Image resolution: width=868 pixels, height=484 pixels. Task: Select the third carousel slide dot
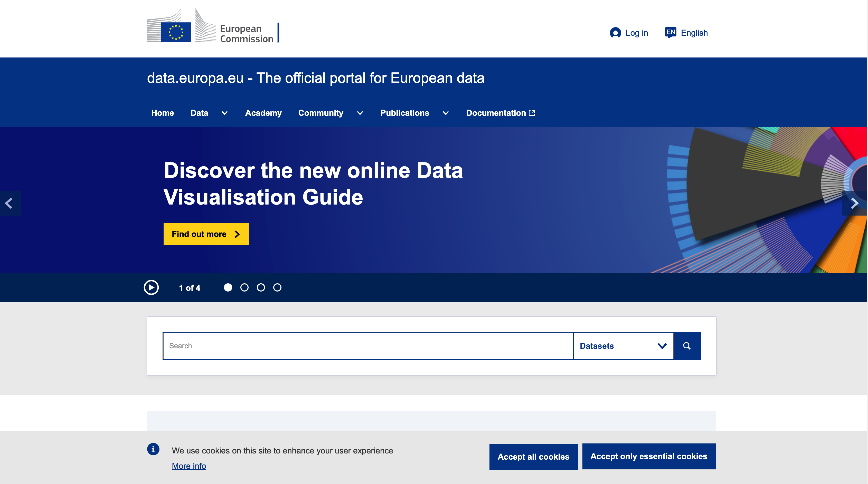point(261,287)
